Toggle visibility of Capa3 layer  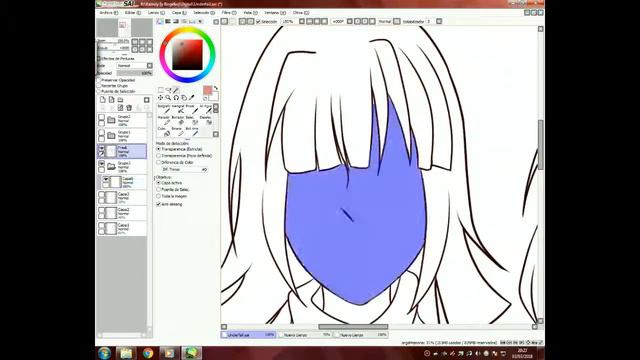[102, 195]
